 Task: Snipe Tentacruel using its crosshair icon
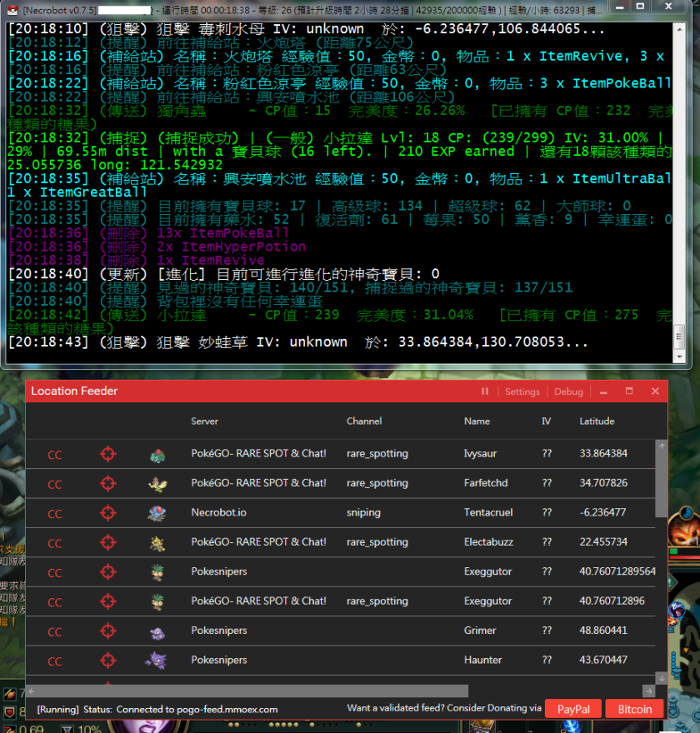coord(108,513)
